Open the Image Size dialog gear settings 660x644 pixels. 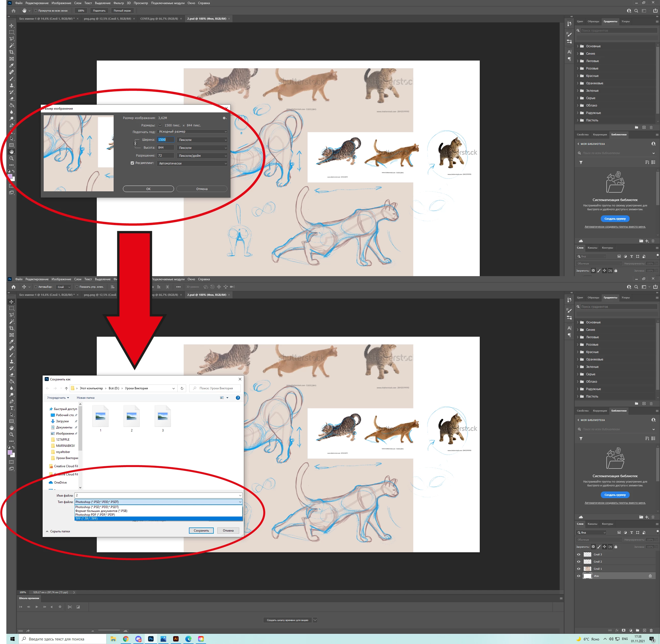coord(224,118)
